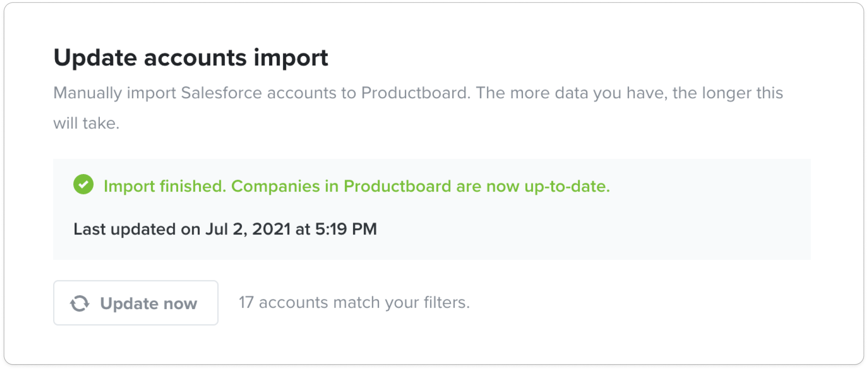Click the gray import status panel

[x=432, y=209]
